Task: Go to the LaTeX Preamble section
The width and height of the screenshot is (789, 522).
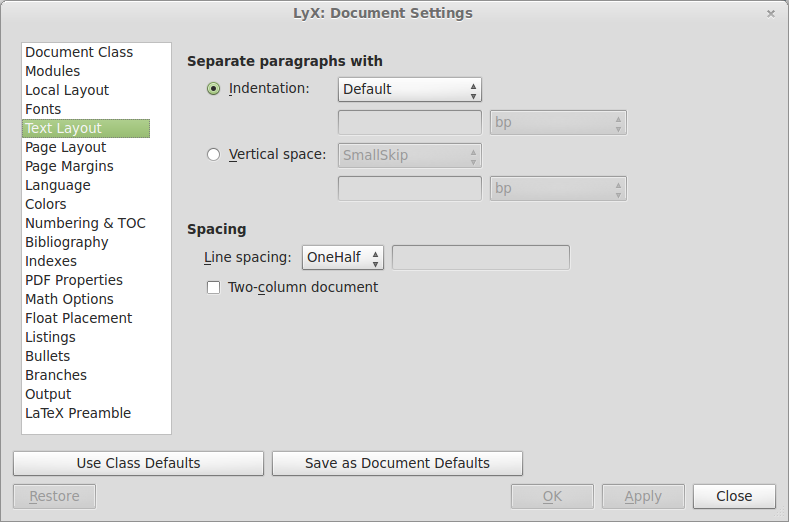Action: click(x=78, y=413)
